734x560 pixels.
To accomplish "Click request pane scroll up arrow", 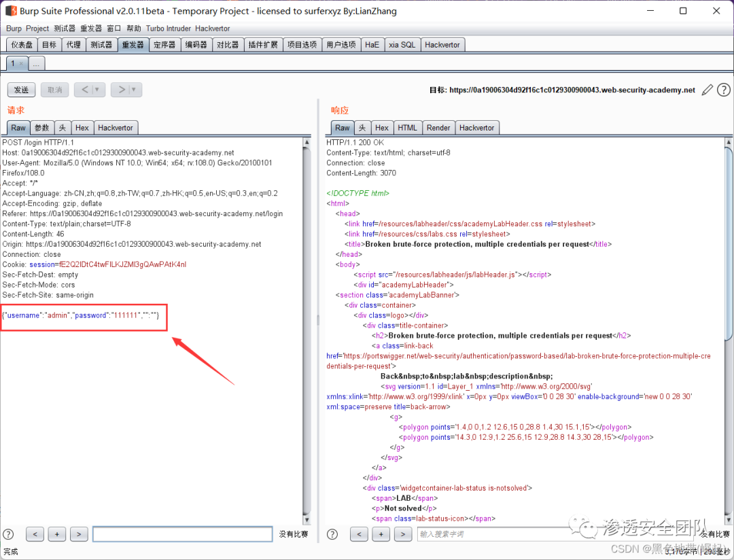I will point(307,142).
